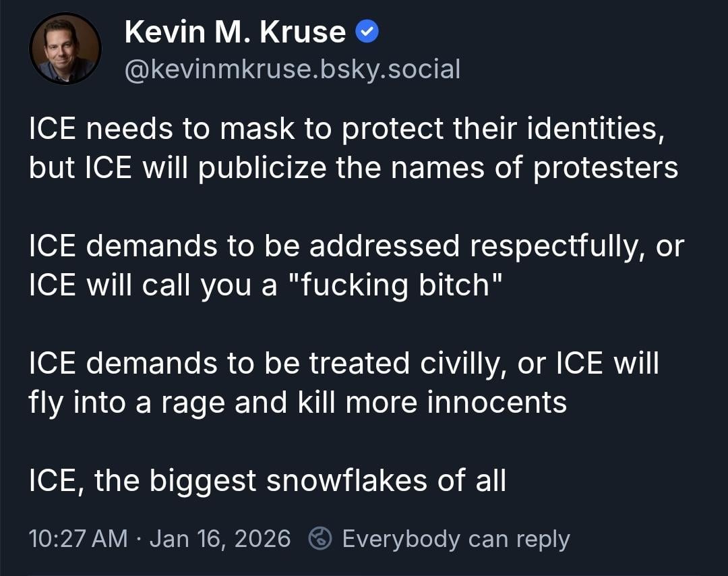Select the word "biggest" in the last line
728x576 pixels.
coord(202,482)
